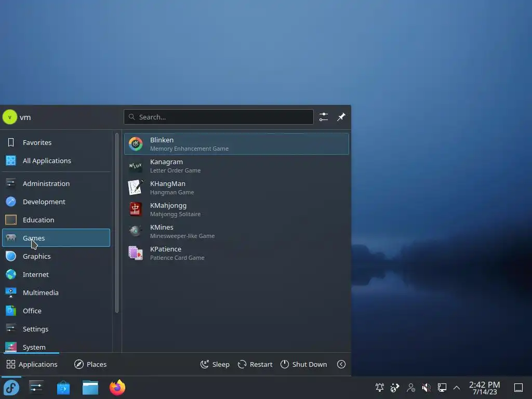
Task: Click the vm user avatar
Action: point(10,117)
